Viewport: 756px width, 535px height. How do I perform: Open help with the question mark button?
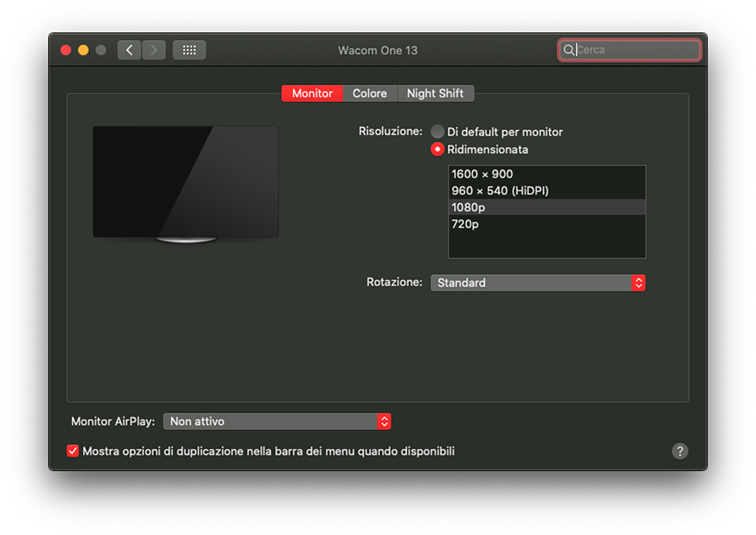click(680, 451)
